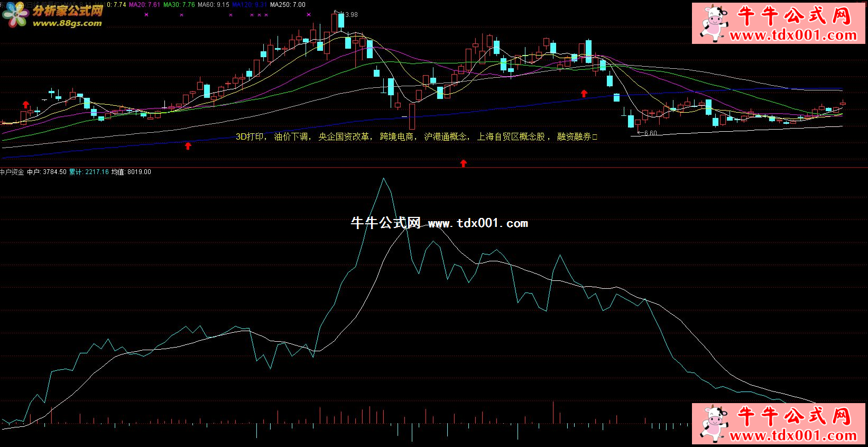Select the MA60 indicator label
The image size is (868, 447).
pyautogui.click(x=213, y=5)
